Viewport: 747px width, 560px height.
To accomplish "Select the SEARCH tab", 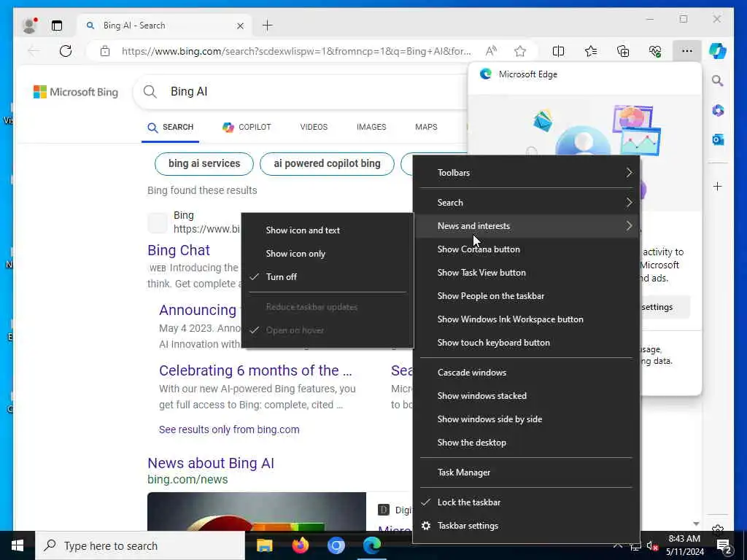I will (170, 127).
